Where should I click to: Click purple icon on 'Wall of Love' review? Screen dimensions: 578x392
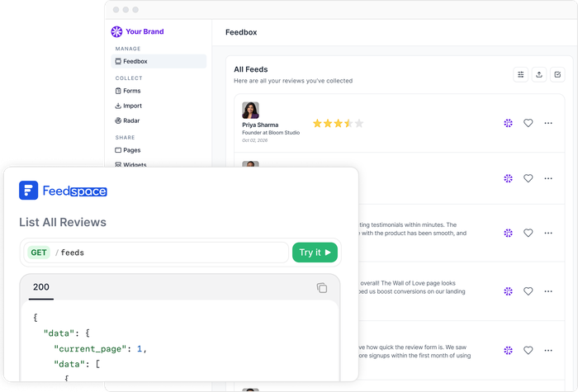pos(508,291)
